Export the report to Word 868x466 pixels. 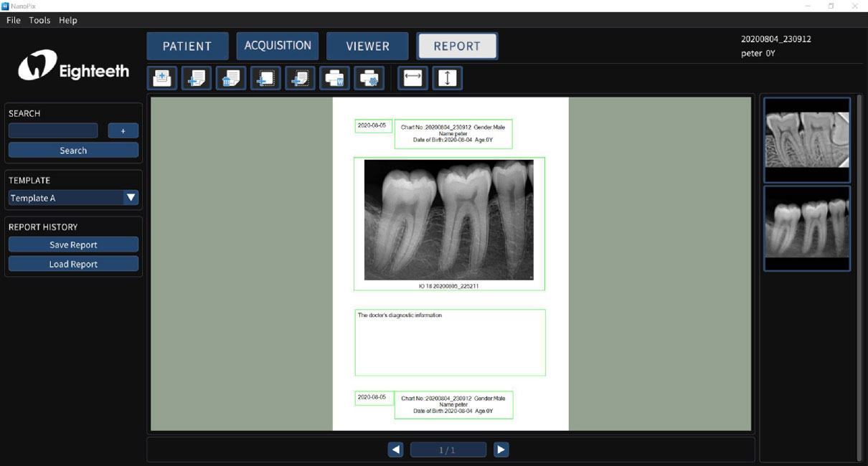pos(334,78)
